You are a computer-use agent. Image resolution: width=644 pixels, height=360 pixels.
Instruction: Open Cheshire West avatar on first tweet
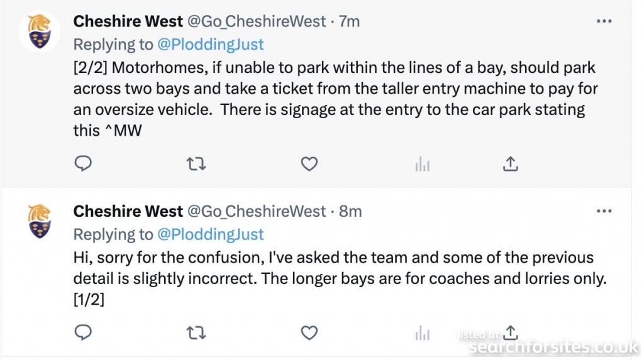40,31
